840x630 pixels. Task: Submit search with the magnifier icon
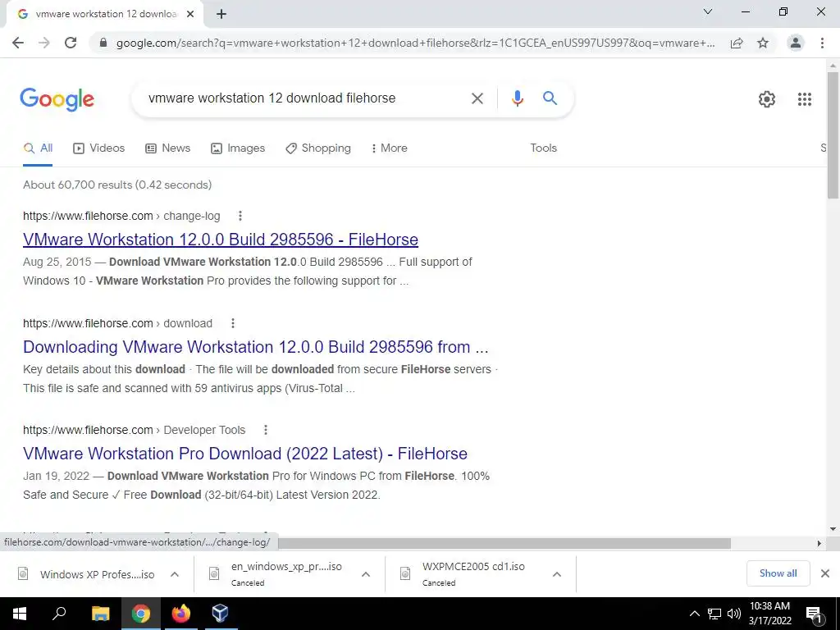[550, 98]
